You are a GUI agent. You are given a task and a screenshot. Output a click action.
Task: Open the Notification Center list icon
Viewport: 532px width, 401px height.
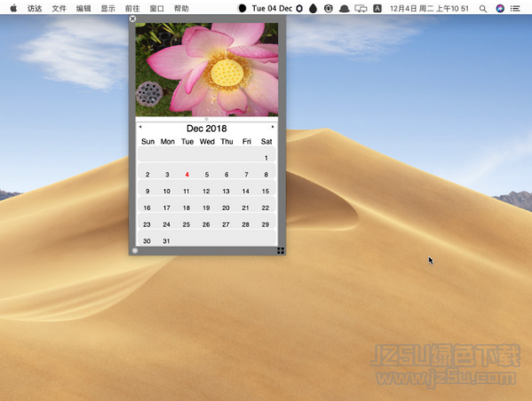click(x=515, y=9)
